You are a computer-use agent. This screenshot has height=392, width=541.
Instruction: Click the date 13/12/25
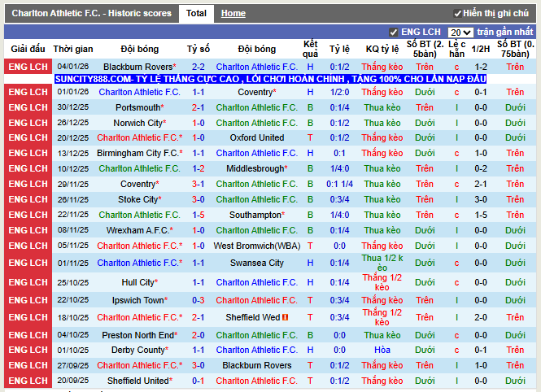click(x=73, y=154)
